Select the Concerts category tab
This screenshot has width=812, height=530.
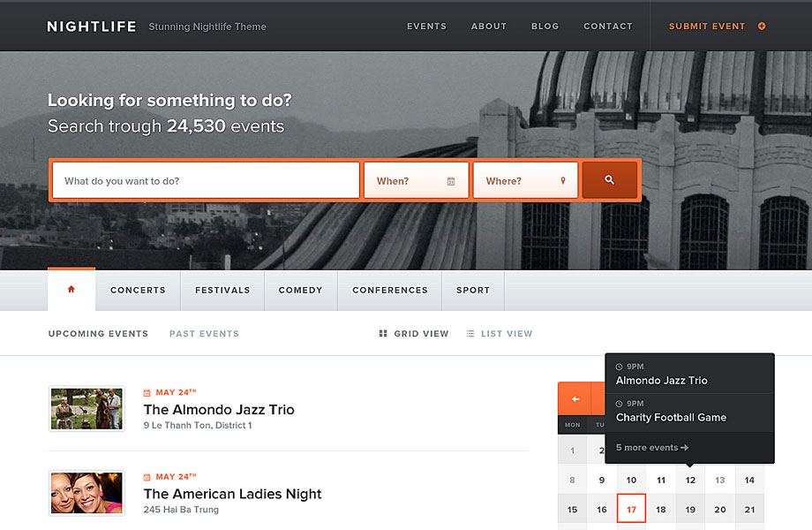[138, 290]
